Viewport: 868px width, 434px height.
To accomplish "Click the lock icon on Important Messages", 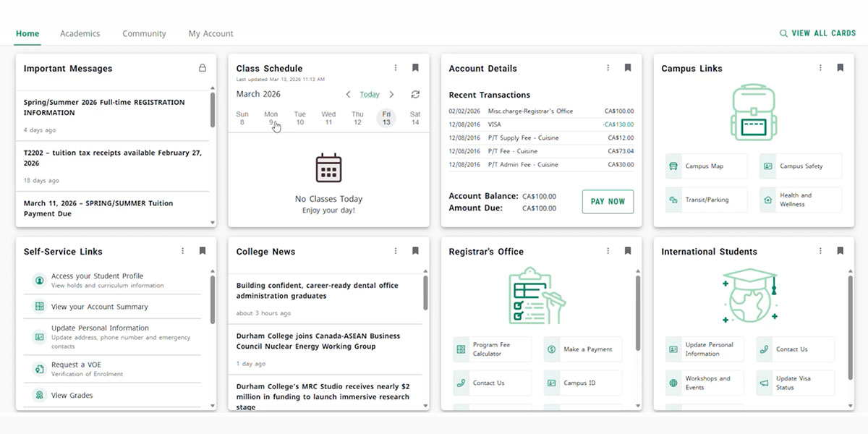I will pyautogui.click(x=203, y=68).
